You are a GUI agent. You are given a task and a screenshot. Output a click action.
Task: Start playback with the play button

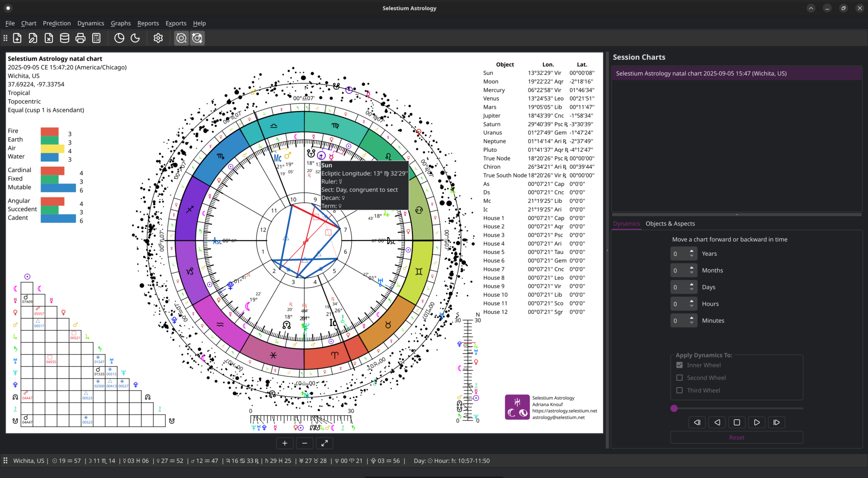757,422
